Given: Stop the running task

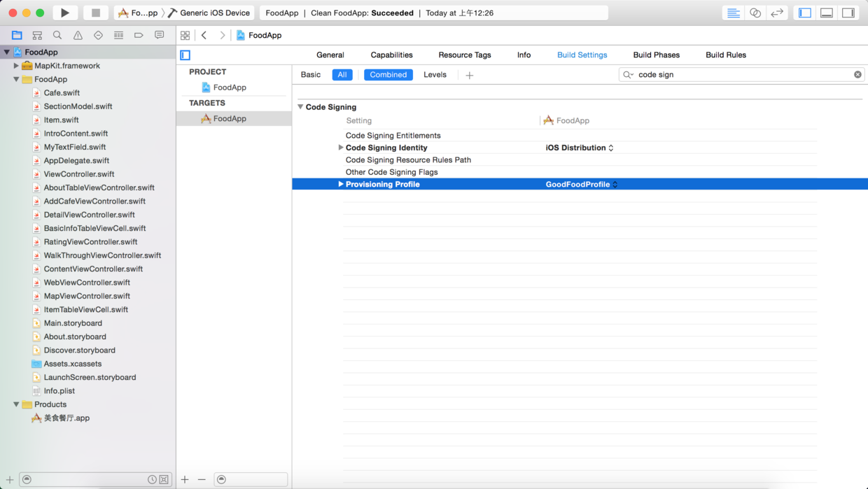Looking at the screenshot, I should tap(96, 13).
